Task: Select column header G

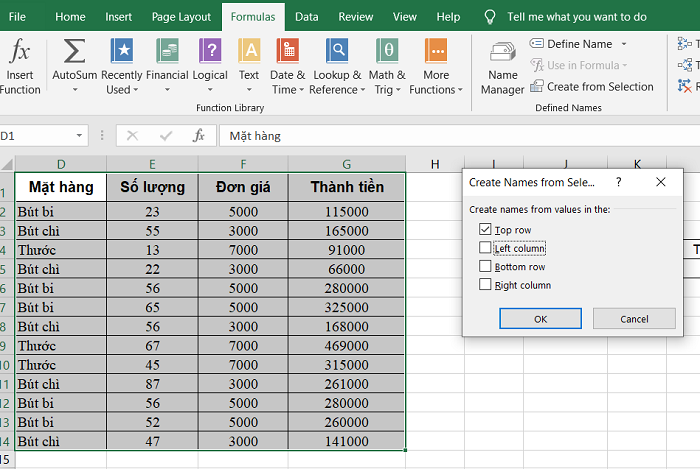Action: point(346,164)
